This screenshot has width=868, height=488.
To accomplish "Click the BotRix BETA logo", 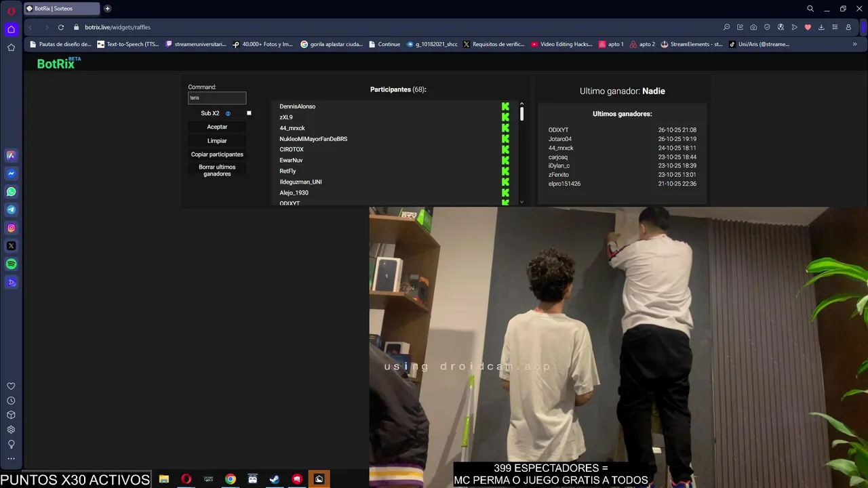I will pyautogui.click(x=59, y=63).
